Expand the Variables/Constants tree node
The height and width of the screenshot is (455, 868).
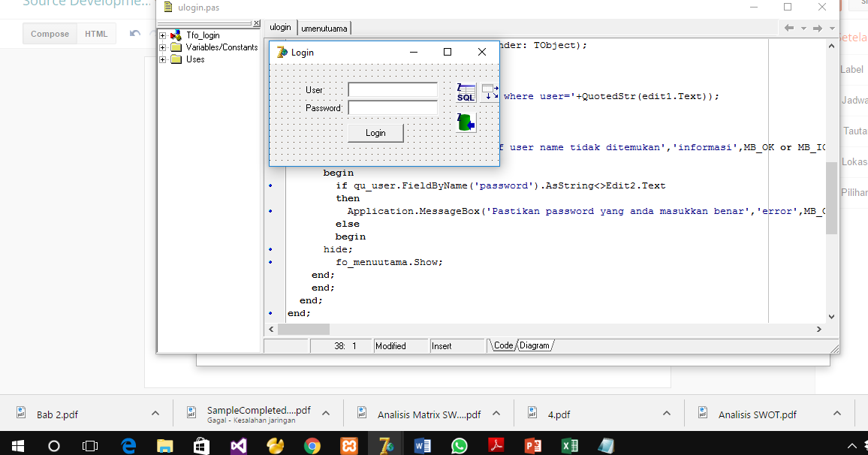pyautogui.click(x=163, y=47)
